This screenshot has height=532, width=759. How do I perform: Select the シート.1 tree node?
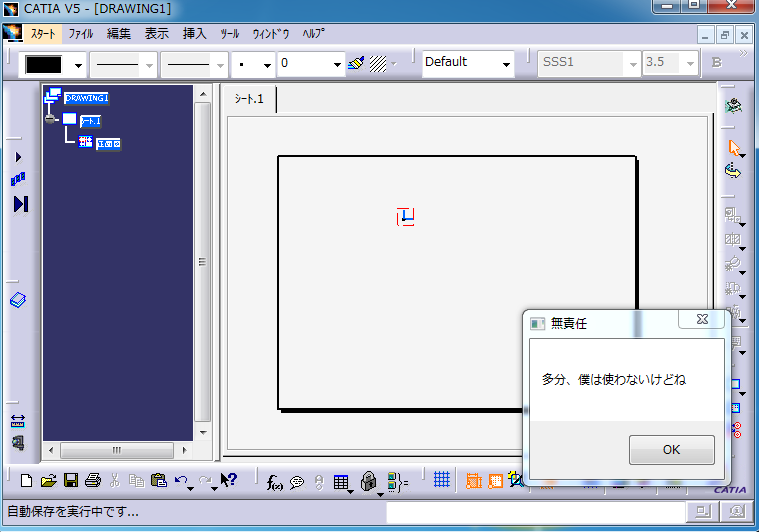(x=90, y=121)
